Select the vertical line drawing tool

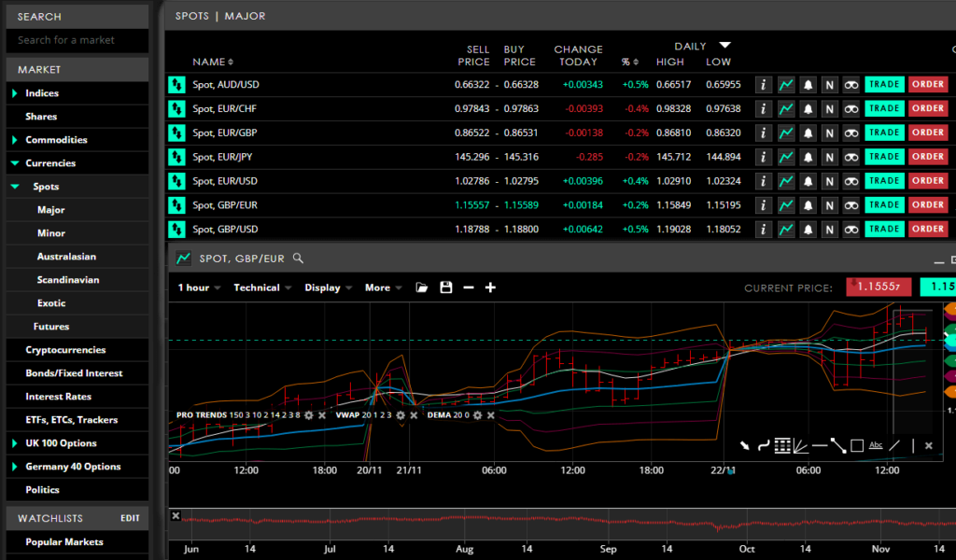pos(913,446)
